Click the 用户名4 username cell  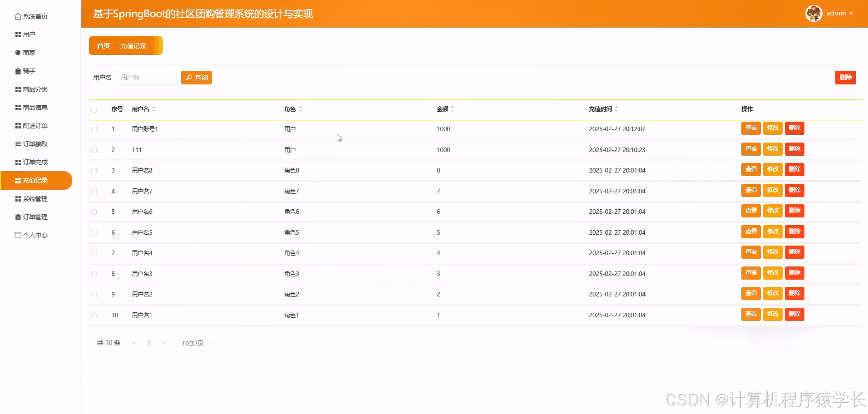(x=142, y=253)
